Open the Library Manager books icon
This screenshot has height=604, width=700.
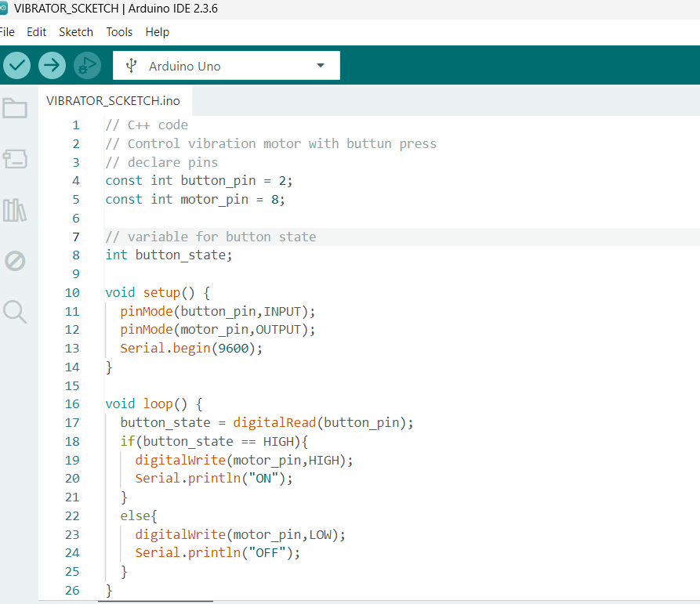pyautogui.click(x=15, y=210)
